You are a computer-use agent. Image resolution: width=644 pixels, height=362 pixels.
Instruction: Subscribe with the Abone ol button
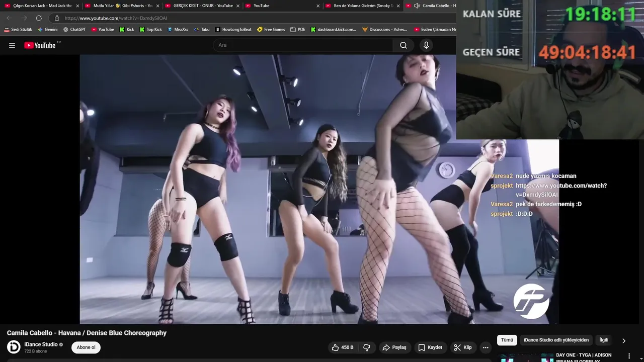coord(86,347)
